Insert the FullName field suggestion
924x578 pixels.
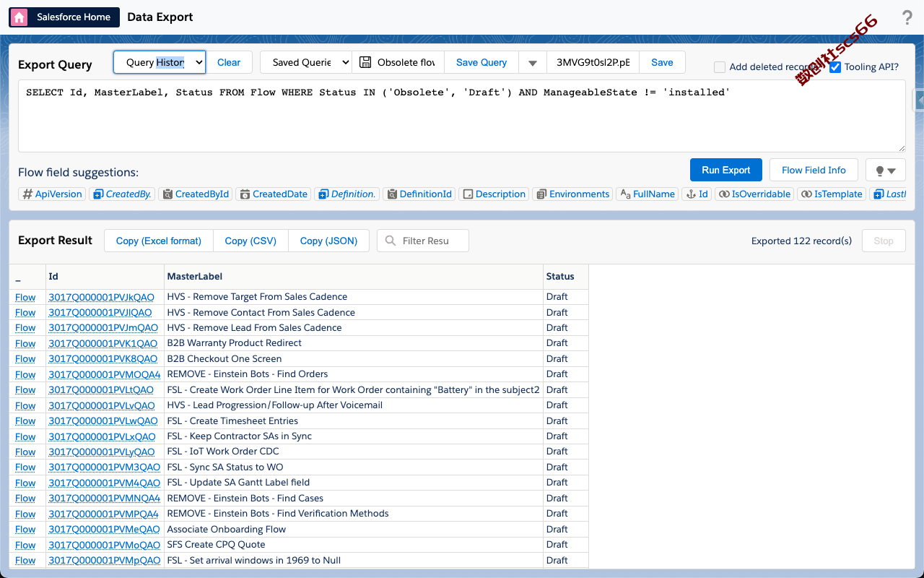(x=647, y=194)
